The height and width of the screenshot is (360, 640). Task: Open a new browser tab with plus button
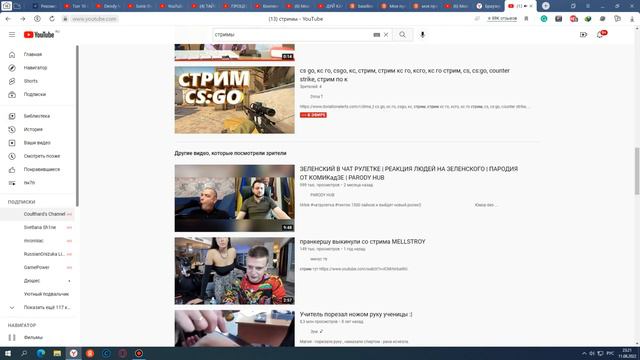click(546, 6)
